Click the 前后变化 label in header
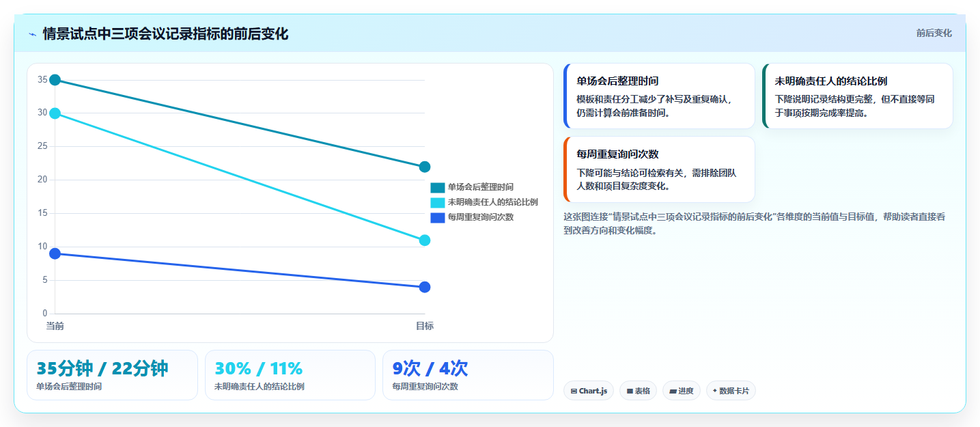The image size is (980, 427). pyautogui.click(x=934, y=33)
